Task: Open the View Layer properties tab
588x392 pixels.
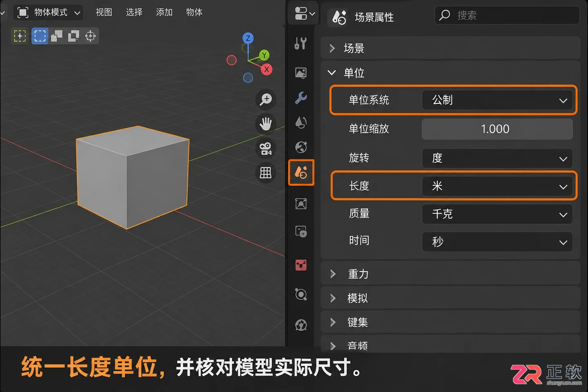Action: pyautogui.click(x=301, y=122)
